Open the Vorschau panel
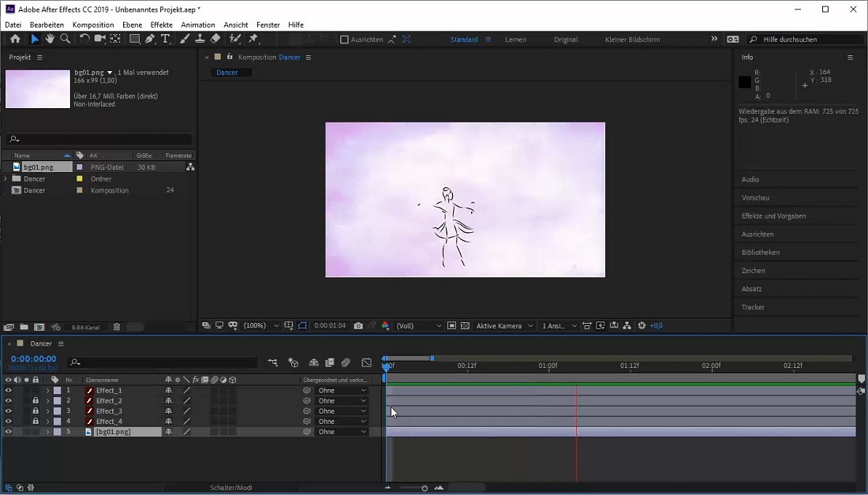The height and width of the screenshot is (495, 868). tap(755, 198)
